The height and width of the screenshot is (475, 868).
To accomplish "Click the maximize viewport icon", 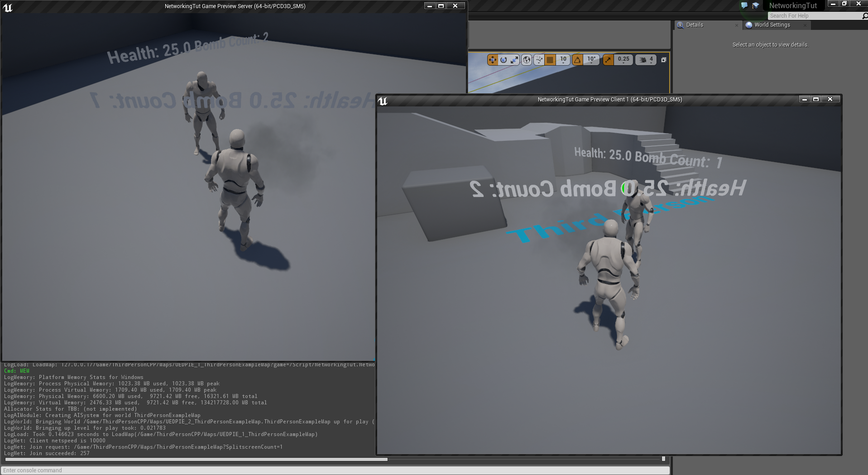I will coord(664,59).
